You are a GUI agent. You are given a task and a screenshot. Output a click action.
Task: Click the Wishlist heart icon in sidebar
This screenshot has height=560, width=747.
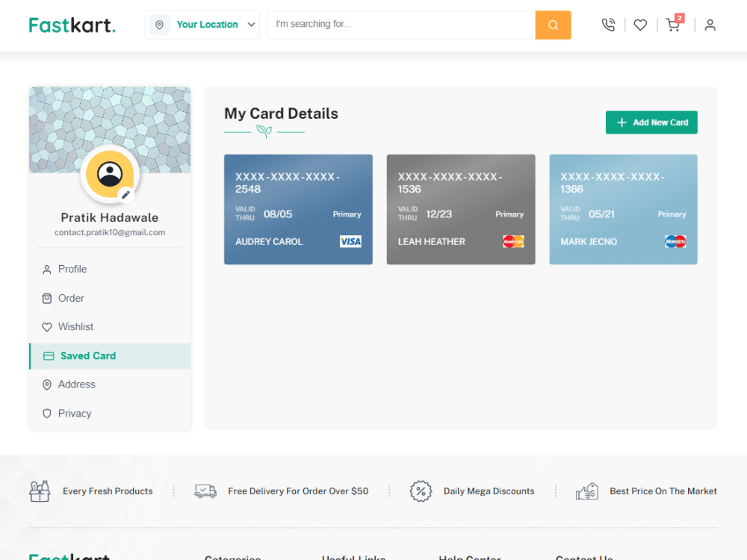[x=46, y=327]
